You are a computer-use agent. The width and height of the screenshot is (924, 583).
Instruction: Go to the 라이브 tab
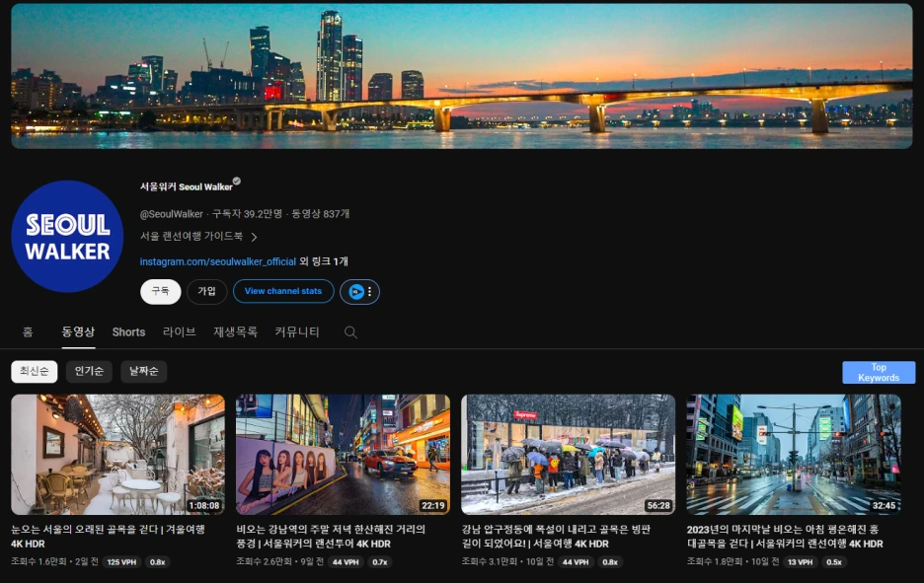click(179, 332)
